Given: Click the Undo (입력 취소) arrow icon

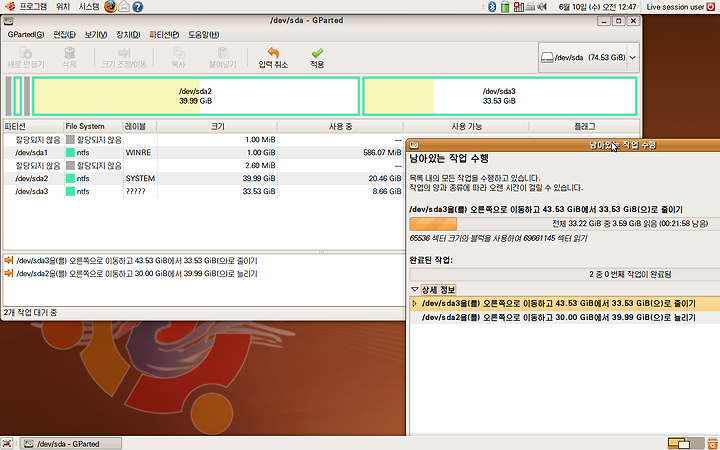Looking at the screenshot, I should (x=273, y=53).
